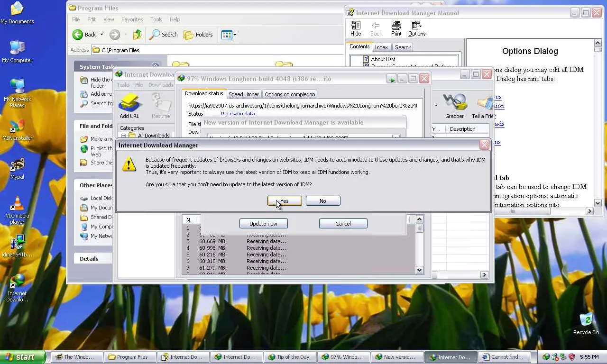Screen dimensions: 607x364
Task: Click the red security shield tray icon
Action: pyautogui.click(x=571, y=357)
